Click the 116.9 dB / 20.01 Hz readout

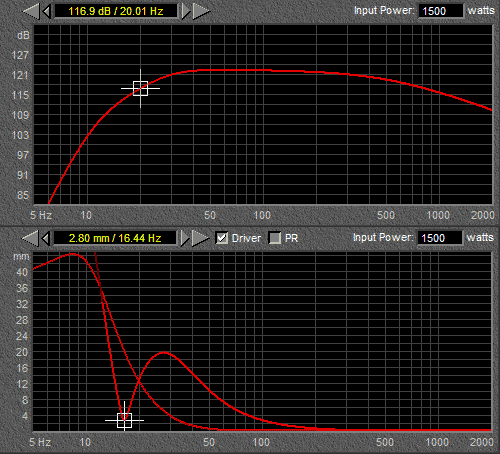[x=116, y=11]
